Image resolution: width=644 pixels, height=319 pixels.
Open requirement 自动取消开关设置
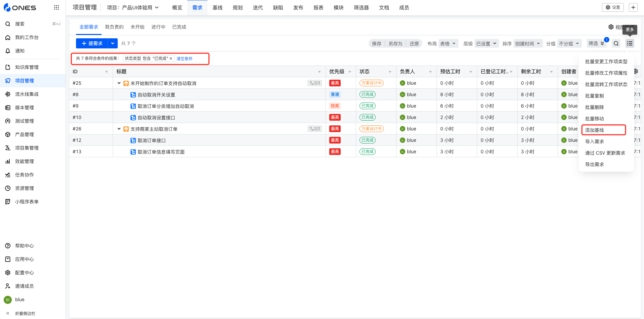pos(156,95)
